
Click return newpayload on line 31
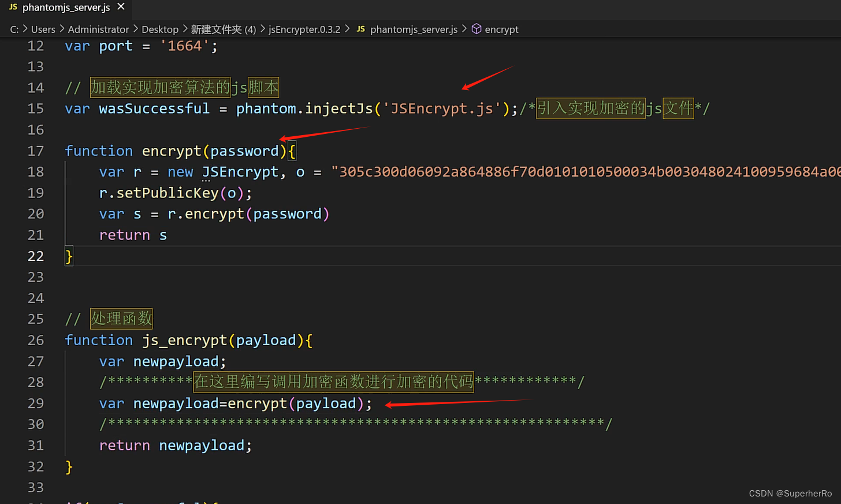pos(176,445)
